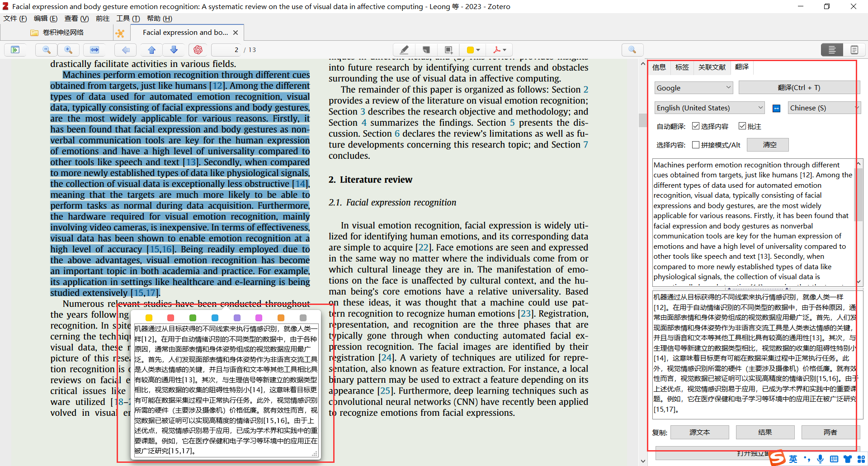
Task: Pick the red annotation color
Action: coord(170,318)
